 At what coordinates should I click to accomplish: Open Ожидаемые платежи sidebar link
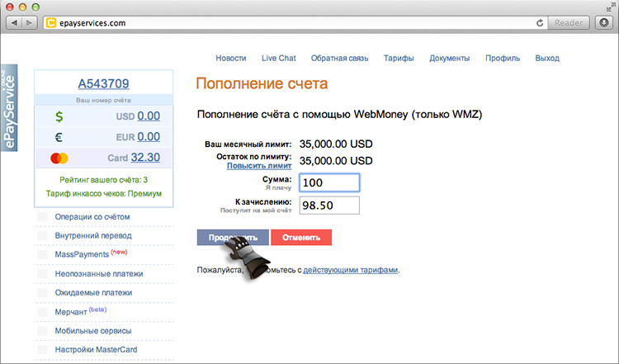(x=93, y=292)
